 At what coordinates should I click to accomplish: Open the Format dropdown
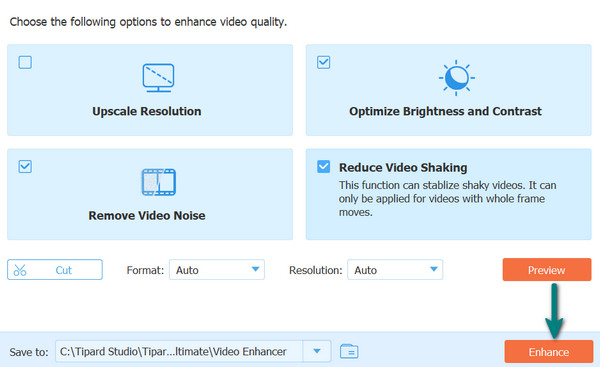point(217,270)
